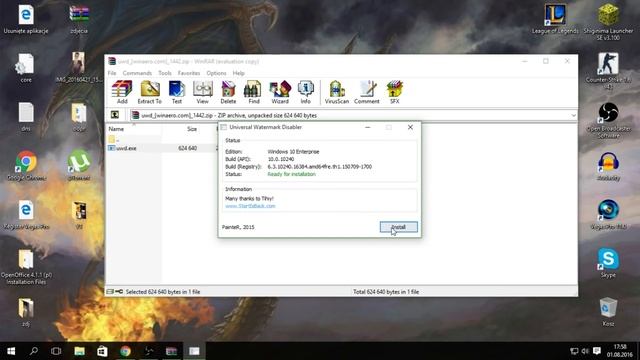Click 'Total 624 640 bytes in 1 file' status
The width and height of the screenshot is (640, 360).
pos(386,292)
